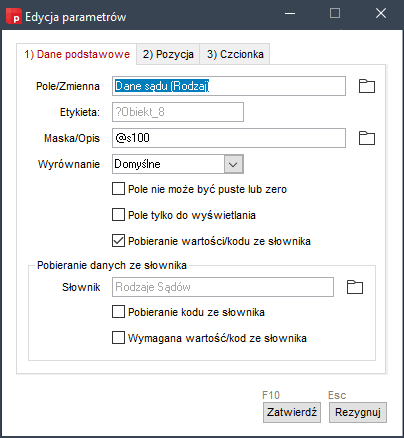This screenshot has width=404, height=438.
Task: Tick 'Pole tylko do wyświetlania' checkbox
Action: (118, 215)
